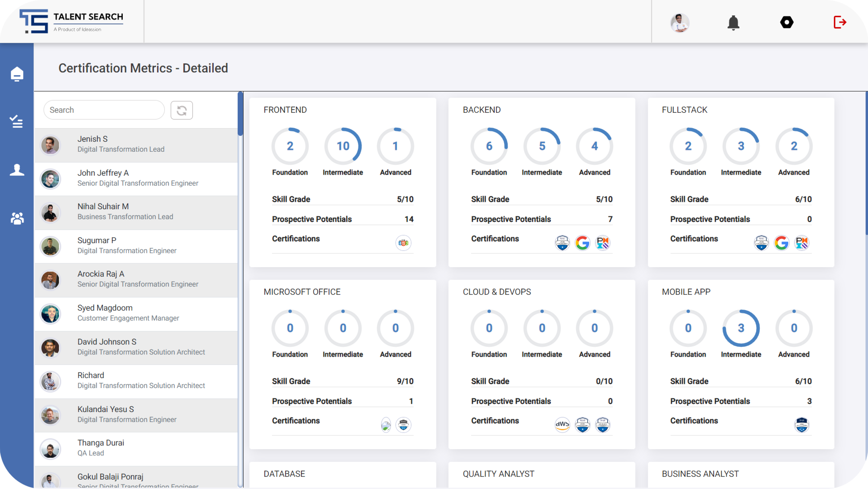Click the Google certification badge under Backend
Viewport: 868px width, 489px height.
pos(582,243)
